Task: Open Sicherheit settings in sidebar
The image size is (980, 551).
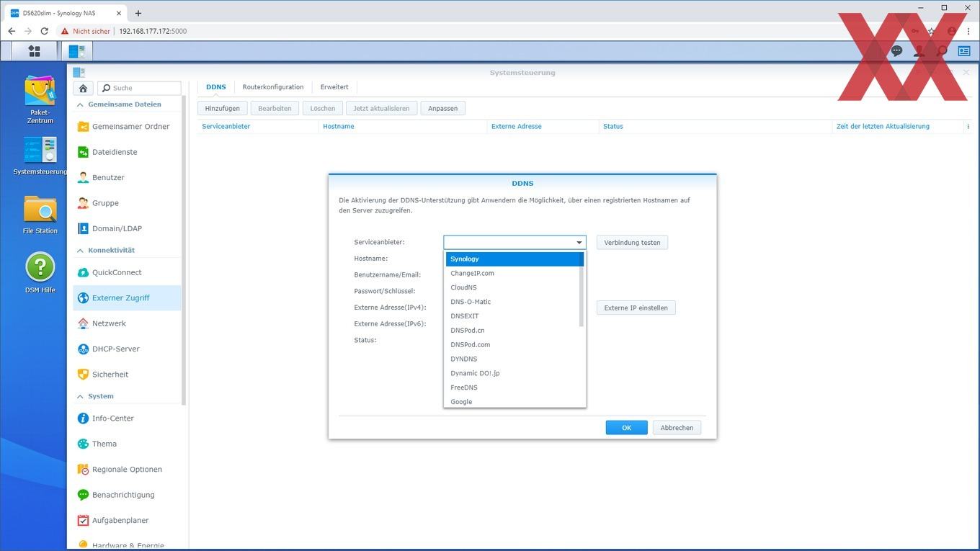Action: click(x=127, y=375)
